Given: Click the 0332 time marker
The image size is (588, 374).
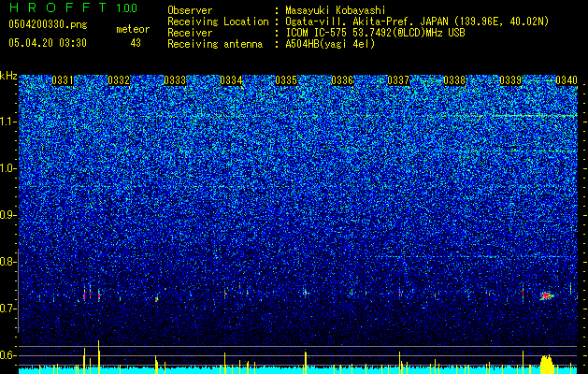Looking at the screenshot, I should coord(119,80).
